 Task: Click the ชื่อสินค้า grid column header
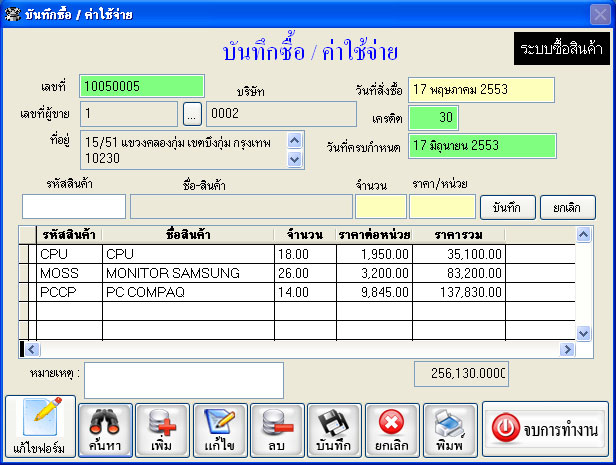click(x=188, y=235)
